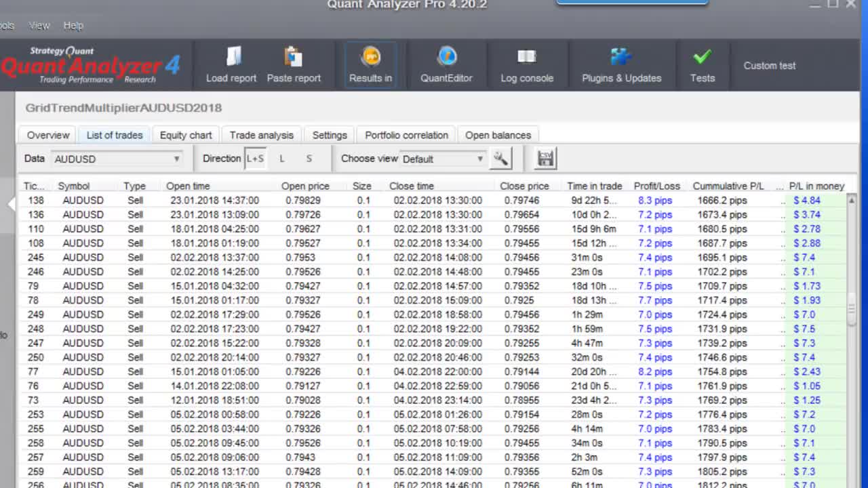Sort by Close price column header
The height and width of the screenshot is (488, 868).
pyautogui.click(x=524, y=186)
